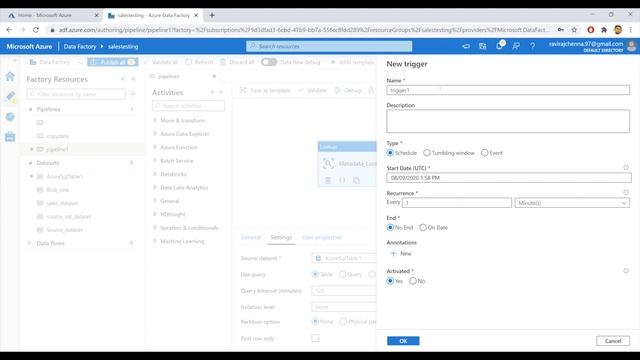This screenshot has height=360, width=640.
Task: Select Event trigger type
Action: coord(484,153)
